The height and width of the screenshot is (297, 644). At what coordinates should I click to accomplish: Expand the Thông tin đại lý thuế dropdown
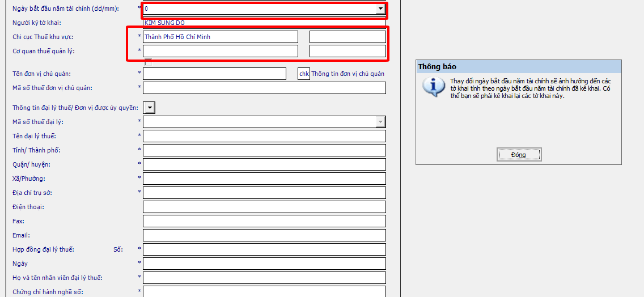[x=149, y=108]
